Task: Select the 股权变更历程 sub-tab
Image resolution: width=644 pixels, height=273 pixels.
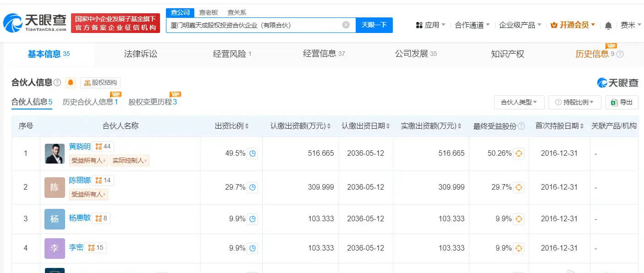Action: [153, 102]
